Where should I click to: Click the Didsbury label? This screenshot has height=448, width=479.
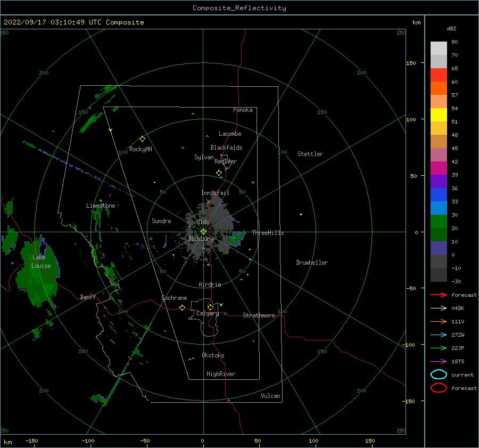click(201, 239)
